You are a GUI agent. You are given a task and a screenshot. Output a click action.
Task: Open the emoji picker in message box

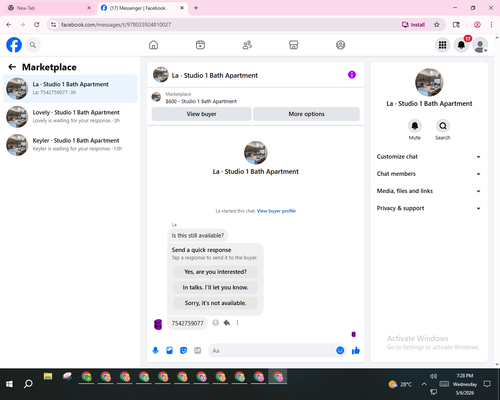pyautogui.click(x=340, y=350)
